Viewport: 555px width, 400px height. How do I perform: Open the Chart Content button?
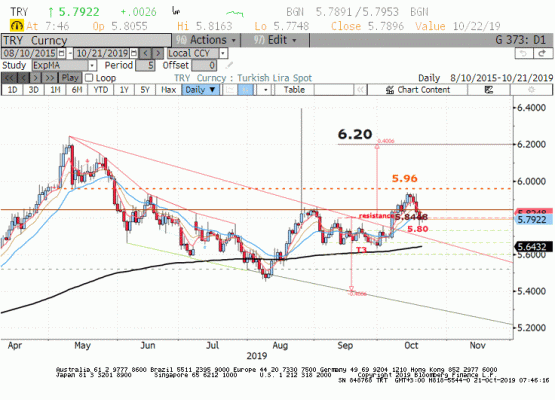coord(418,90)
